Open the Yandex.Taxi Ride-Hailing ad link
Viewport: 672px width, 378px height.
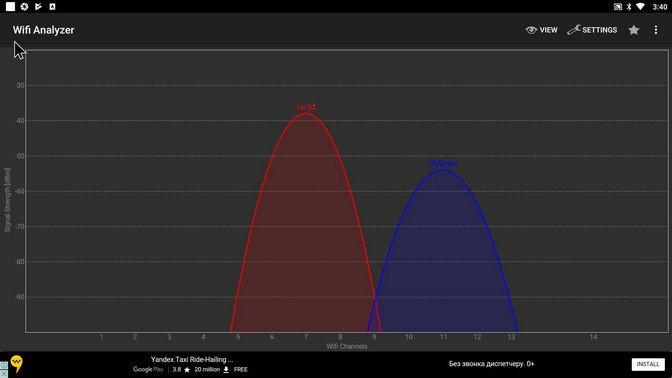[192, 360]
